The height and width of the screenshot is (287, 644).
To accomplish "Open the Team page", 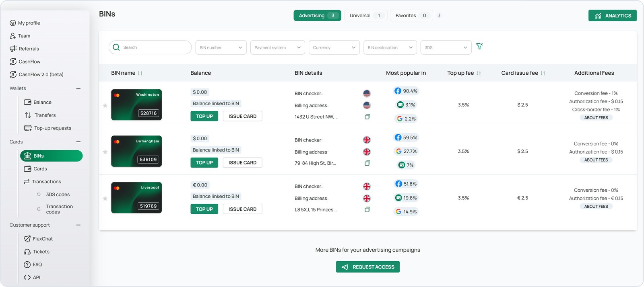I will point(20,36).
